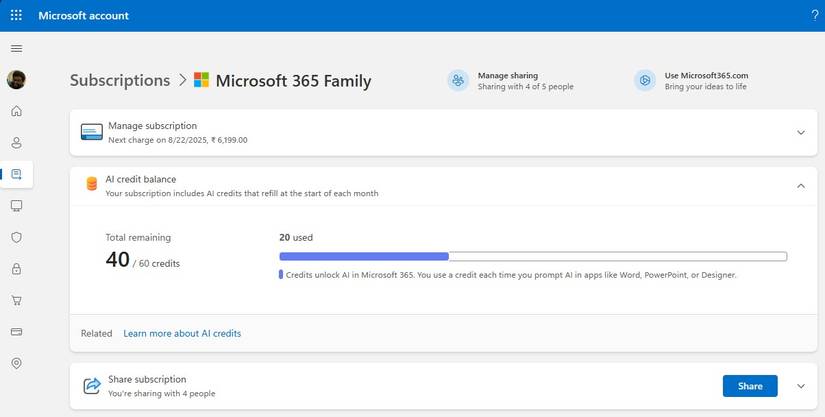
Task: Toggle the hamburger navigation menu
Action: tap(16, 48)
